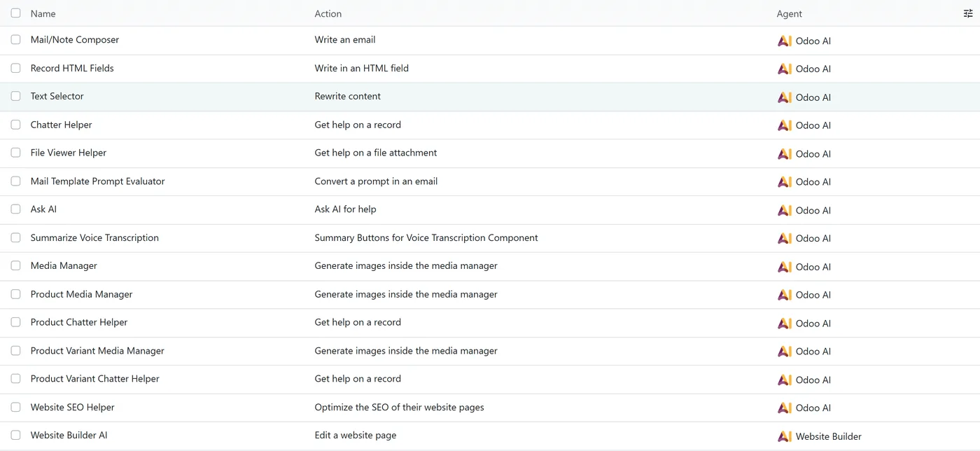Click the agent icon in Product Media Manager row
This screenshot has width=980, height=451.
point(785,295)
